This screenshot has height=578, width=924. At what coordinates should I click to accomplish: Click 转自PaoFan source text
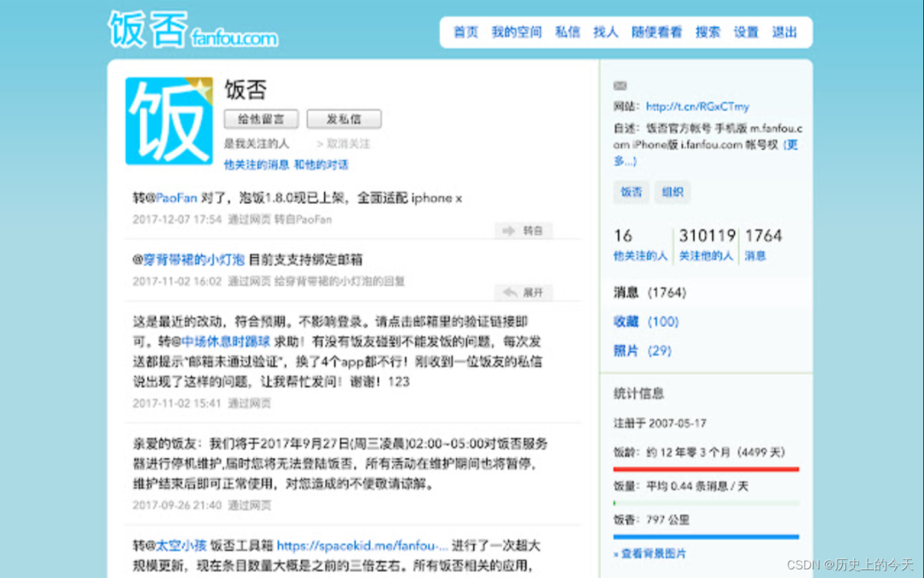tap(303, 219)
